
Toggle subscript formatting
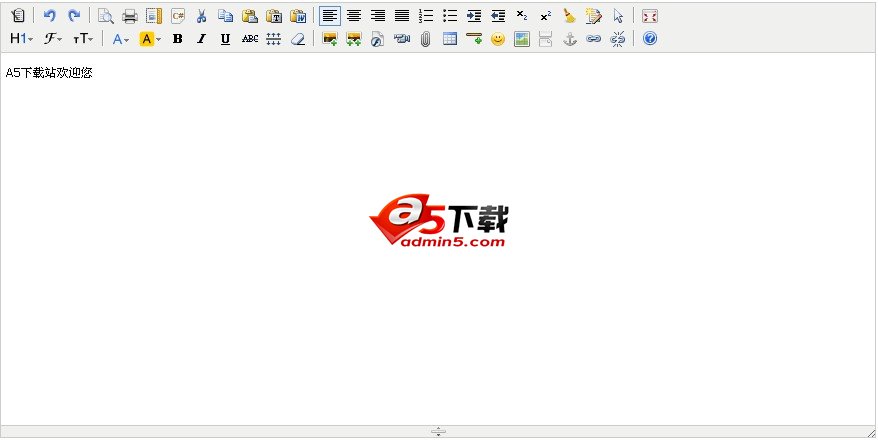[522, 16]
